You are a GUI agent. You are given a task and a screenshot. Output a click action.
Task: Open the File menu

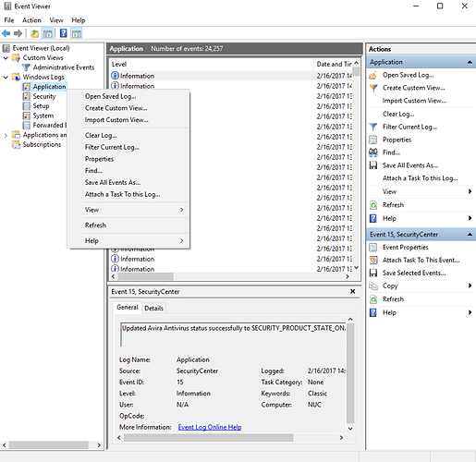(9, 20)
